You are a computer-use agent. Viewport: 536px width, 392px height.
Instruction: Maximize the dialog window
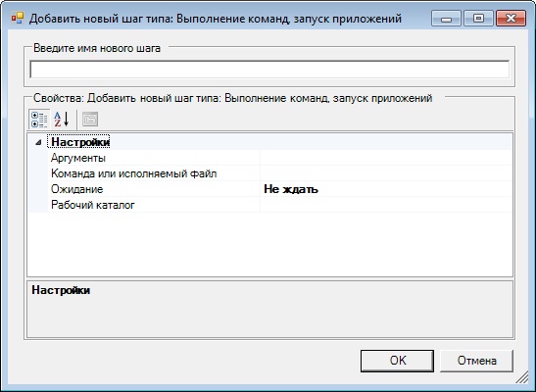click(x=478, y=19)
